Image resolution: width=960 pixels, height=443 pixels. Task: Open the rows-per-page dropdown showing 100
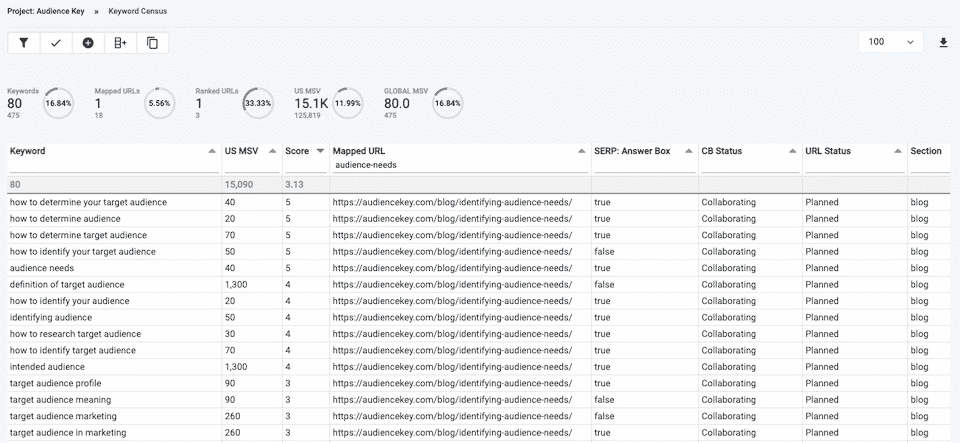891,42
